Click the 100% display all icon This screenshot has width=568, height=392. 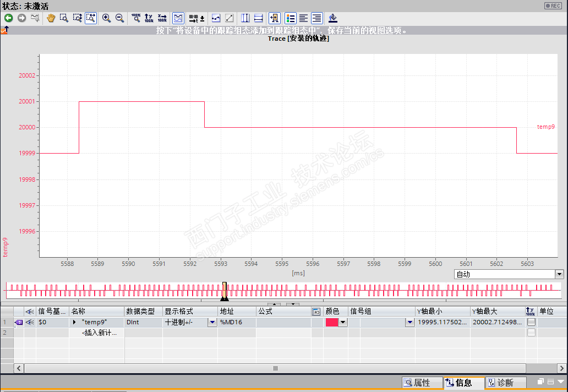click(136, 18)
